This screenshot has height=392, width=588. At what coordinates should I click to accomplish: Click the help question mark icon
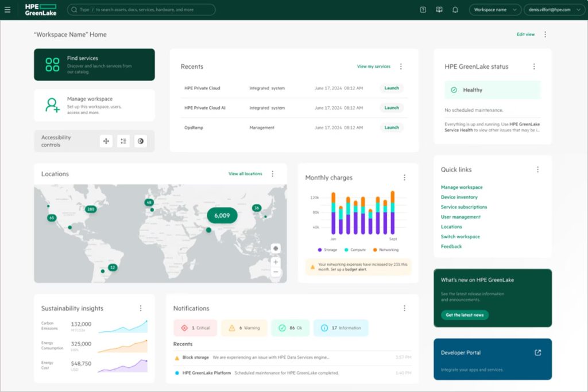coord(423,10)
